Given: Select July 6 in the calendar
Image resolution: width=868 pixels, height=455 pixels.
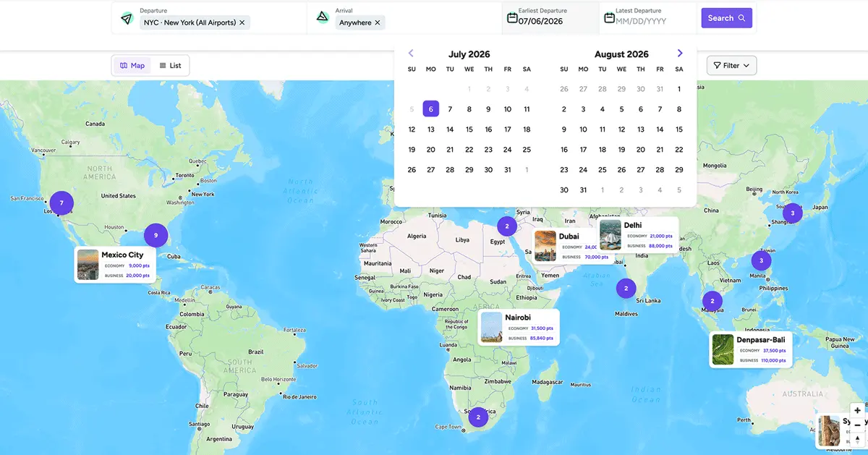Looking at the screenshot, I should 431,109.
